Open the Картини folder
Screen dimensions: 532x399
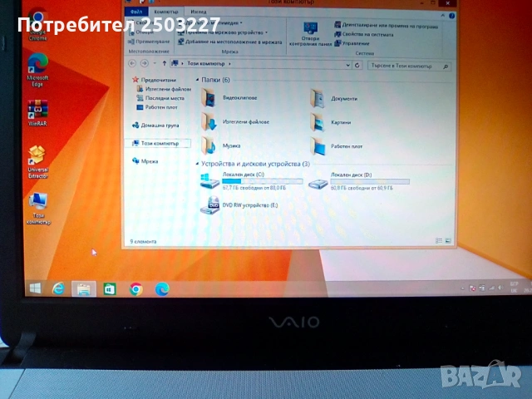click(x=331, y=122)
